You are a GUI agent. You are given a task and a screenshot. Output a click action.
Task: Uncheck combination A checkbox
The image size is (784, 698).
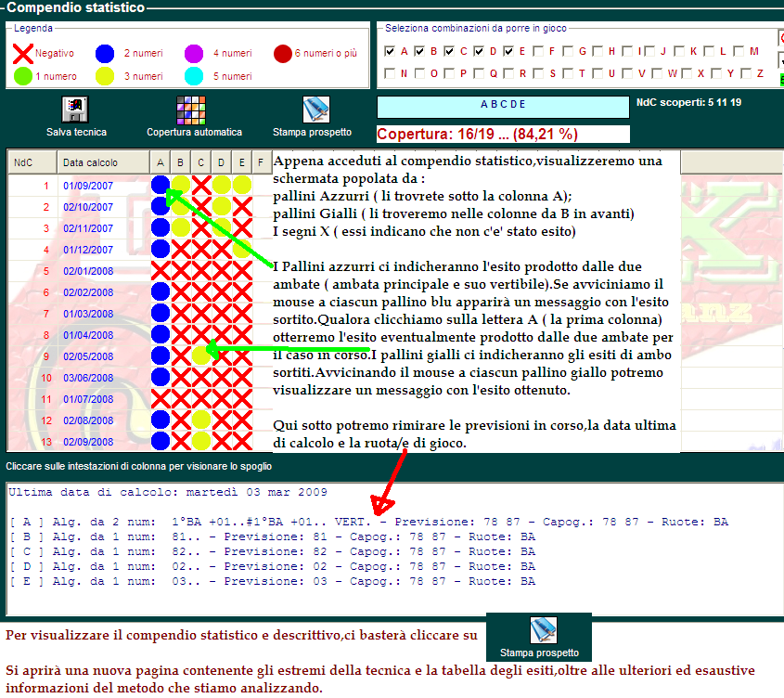coord(390,51)
